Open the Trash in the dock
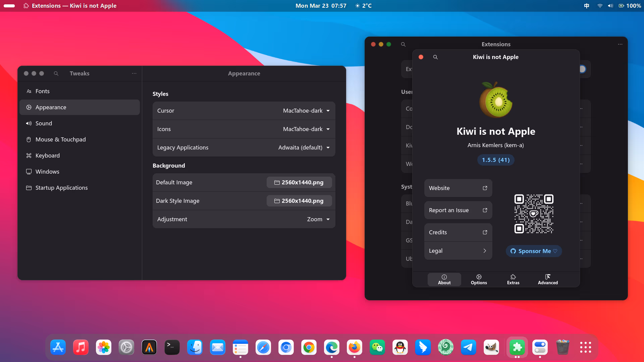The height and width of the screenshot is (362, 644). tap(563, 347)
